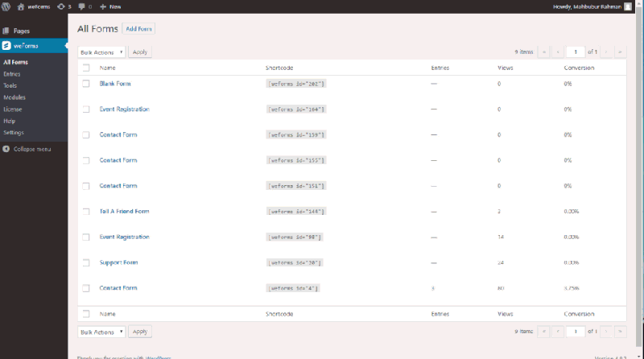Open the Contact Form with 3 entries
Screen dimensions: 644x359
pos(118,288)
